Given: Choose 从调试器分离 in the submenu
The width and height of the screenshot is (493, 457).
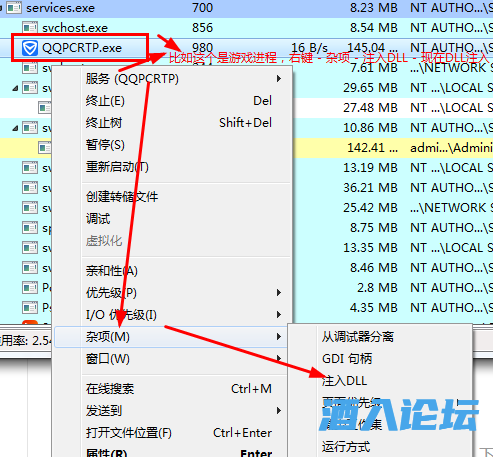Looking at the screenshot, I should coord(380,337).
